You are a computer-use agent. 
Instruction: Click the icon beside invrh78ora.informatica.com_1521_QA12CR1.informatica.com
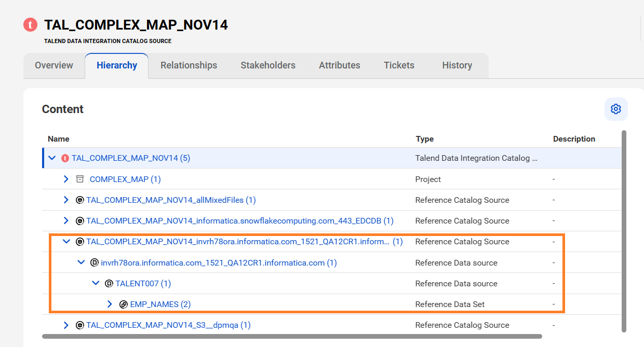click(95, 263)
